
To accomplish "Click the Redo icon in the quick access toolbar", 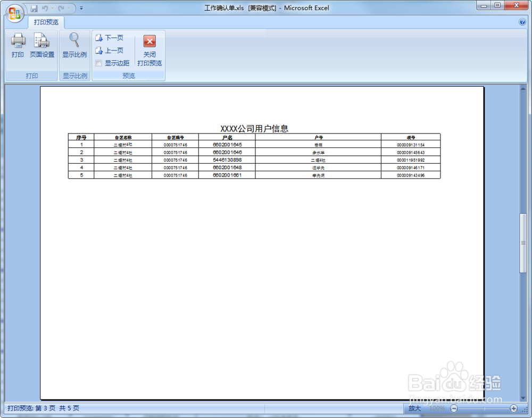I will click(61, 8).
